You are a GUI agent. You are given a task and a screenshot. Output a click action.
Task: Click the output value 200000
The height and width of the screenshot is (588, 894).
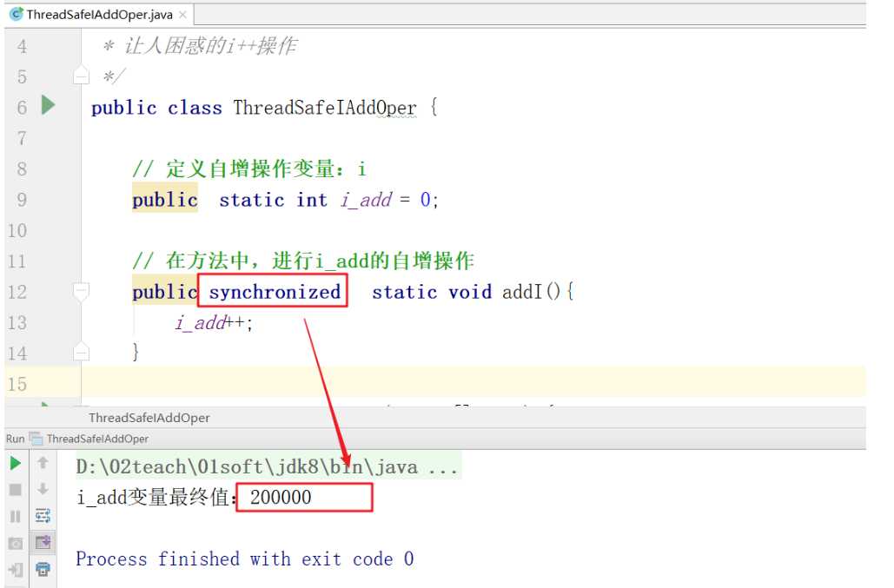pyautogui.click(x=281, y=498)
